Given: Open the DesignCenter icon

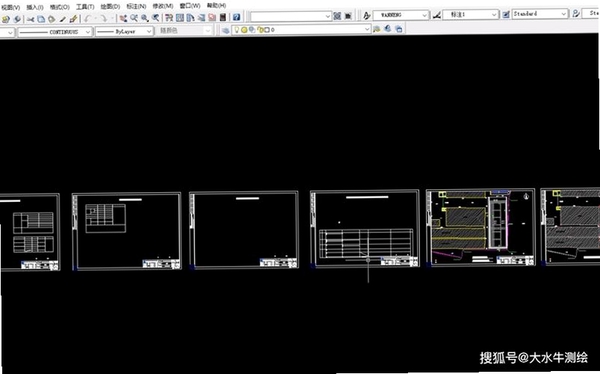Looking at the screenshot, I should coord(180,18).
